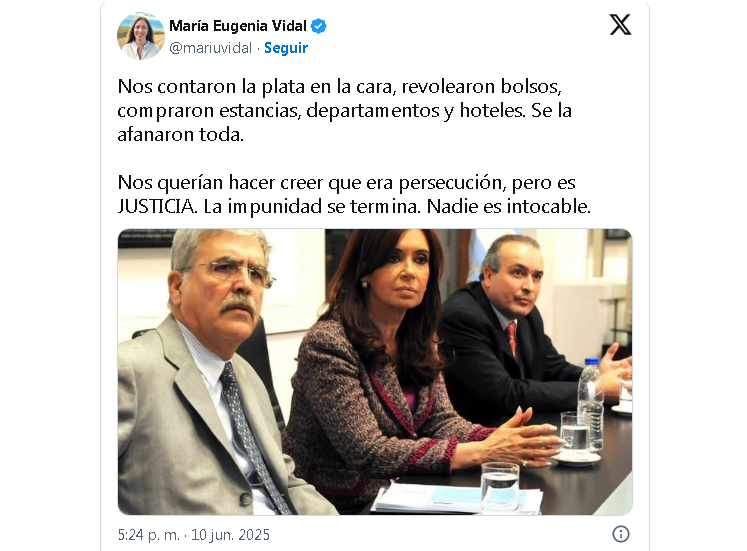The width and height of the screenshot is (747, 551).
Task: Click the paragraph starting 'Nos contaron la plata'
Action: (344, 110)
